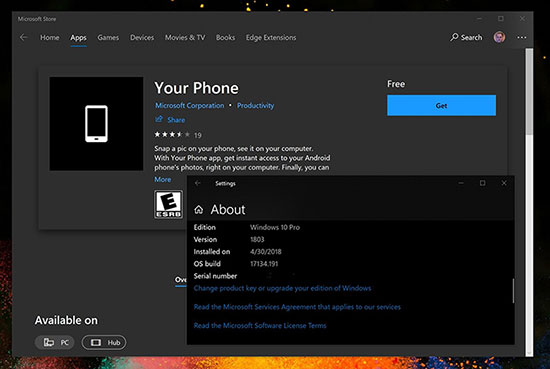Open the Productivity category link
550x369 pixels.
[255, 105]
